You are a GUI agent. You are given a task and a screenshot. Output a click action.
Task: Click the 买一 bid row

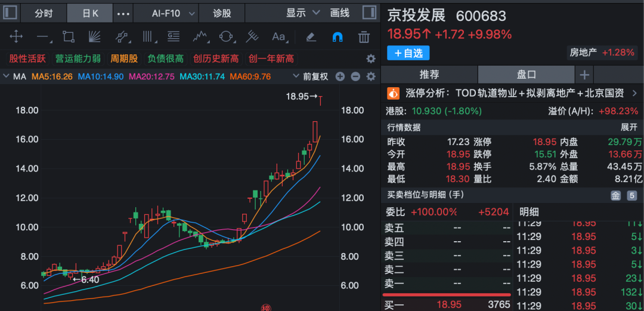point(447,305)
